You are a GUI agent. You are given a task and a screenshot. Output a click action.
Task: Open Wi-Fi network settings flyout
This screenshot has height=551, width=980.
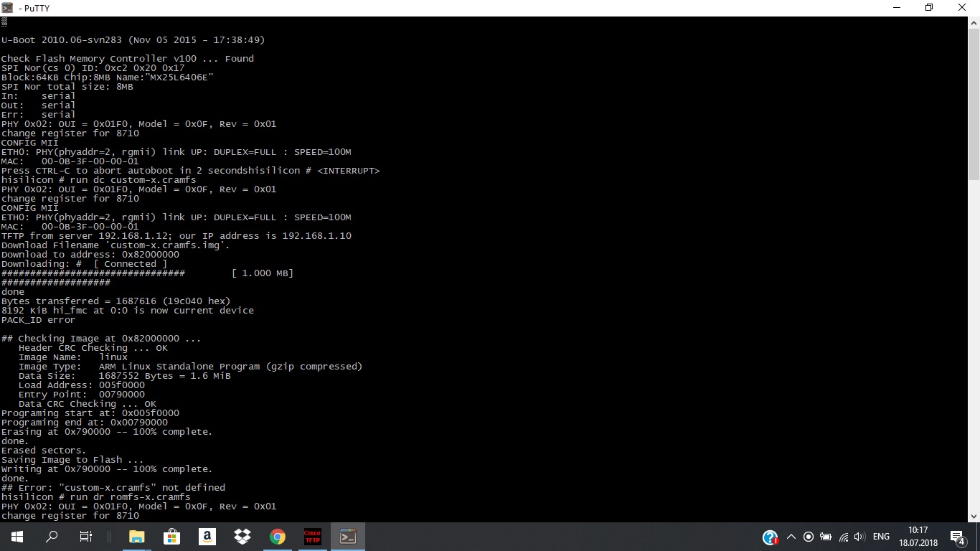point(844,537)
